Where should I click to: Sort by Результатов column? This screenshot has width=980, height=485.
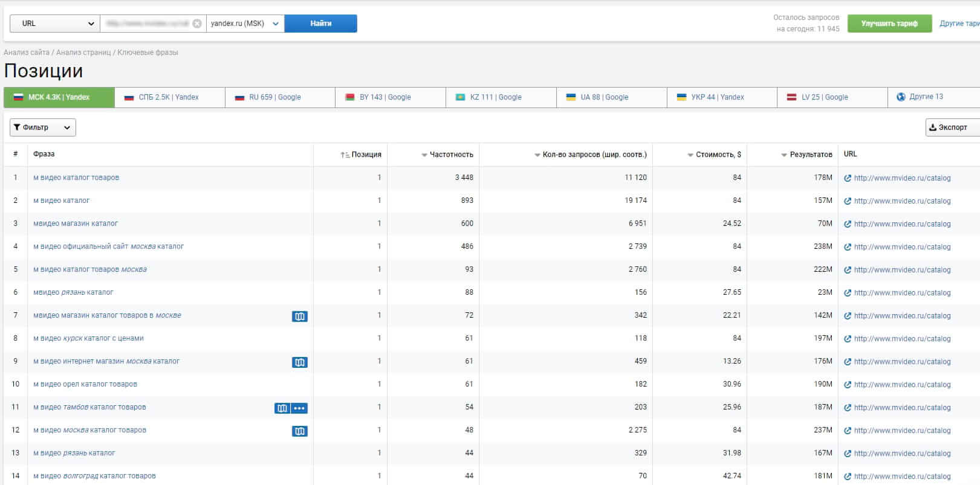coord(806,155)
